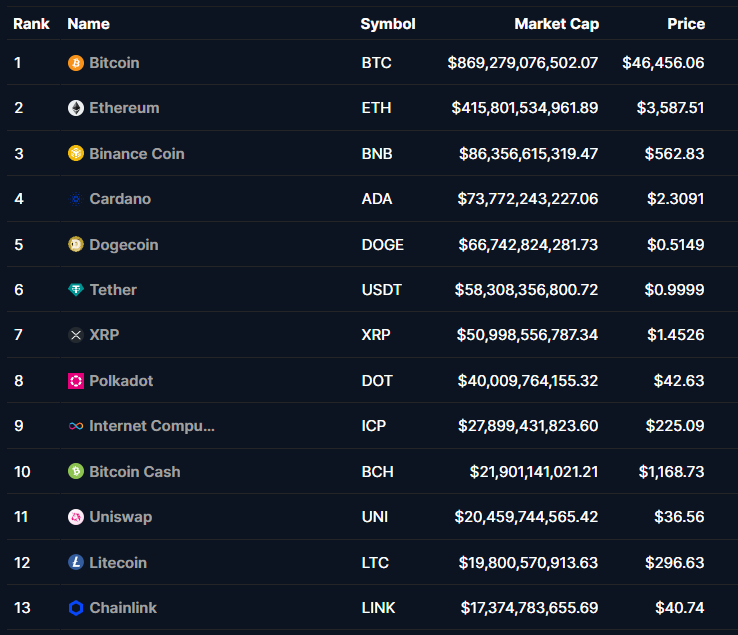The image size is (738, 635).
Task: Click the Dogecoin logo icon
Action: tap(76, 245)
